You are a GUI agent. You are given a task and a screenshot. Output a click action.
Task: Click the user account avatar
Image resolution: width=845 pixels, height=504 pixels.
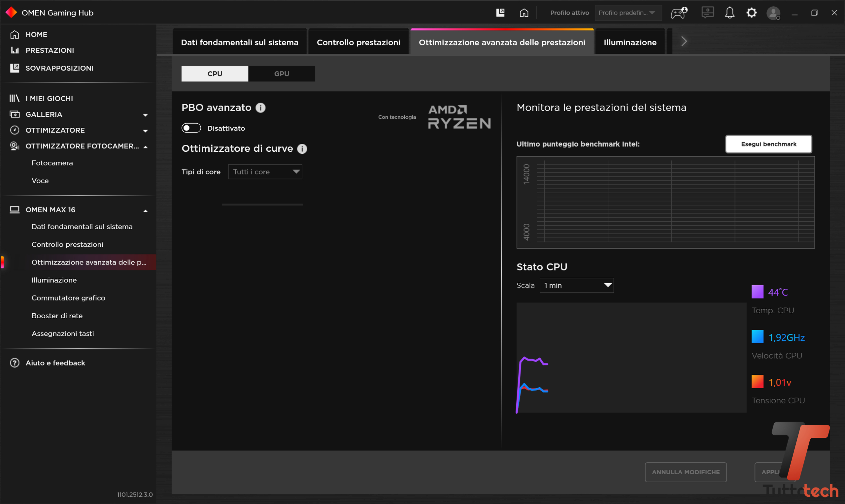(x=773, y=13)
